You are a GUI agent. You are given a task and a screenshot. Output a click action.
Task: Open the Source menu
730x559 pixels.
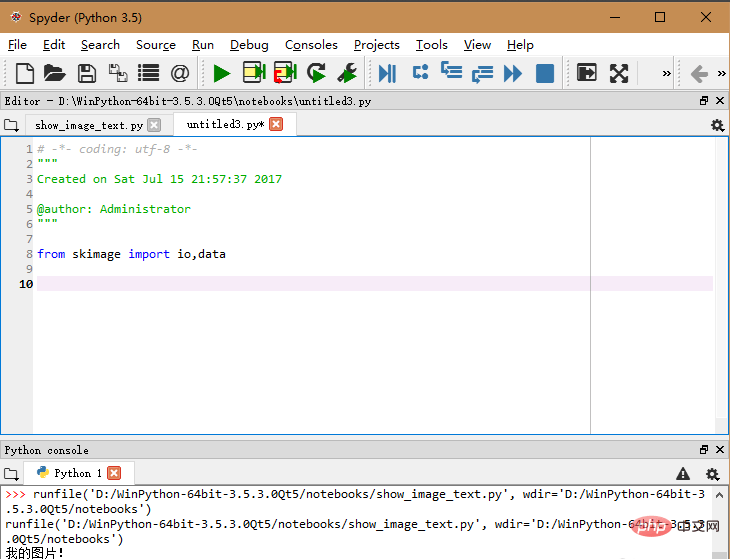pyautogui.click(x=155, y=45)
